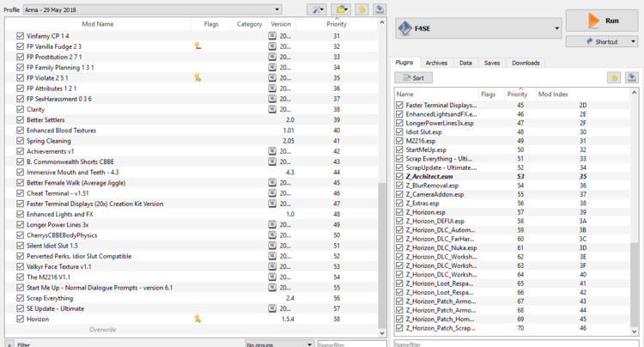Toggle Z_Architect.esm plugin checkbox
The image size is (644, 347).
399,177
